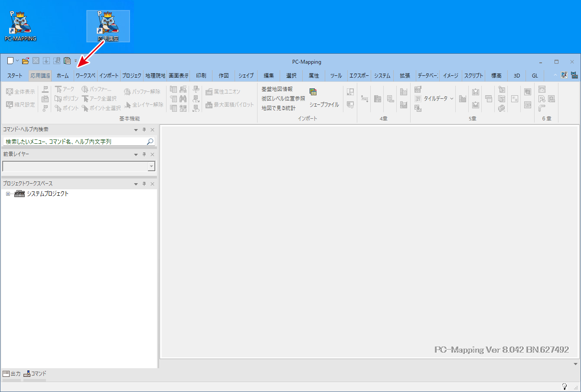Click the new document icon in quick access

coord(10,61)
